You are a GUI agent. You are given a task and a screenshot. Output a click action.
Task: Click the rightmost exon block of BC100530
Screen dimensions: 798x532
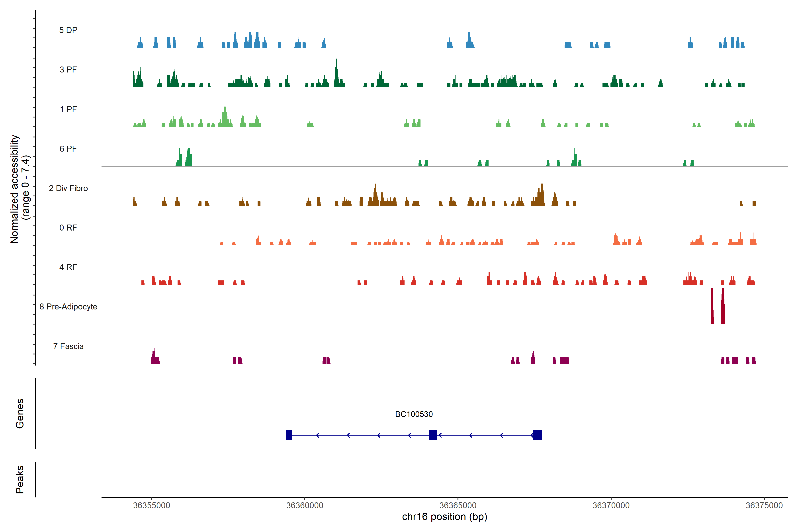pyautogui.click(x=537, y=435)
